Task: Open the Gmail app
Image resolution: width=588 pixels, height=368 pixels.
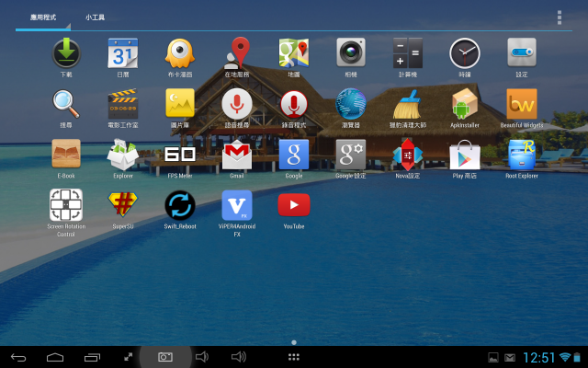Action: coord(237,154)
